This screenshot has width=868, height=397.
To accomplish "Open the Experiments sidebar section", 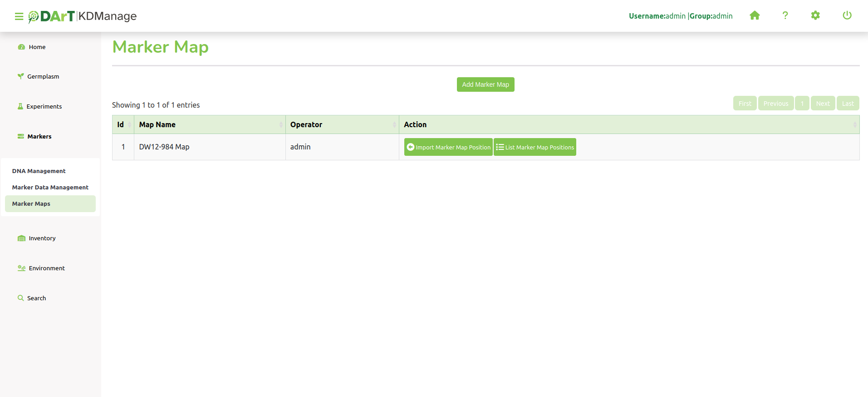I will [x=44, y=107].
